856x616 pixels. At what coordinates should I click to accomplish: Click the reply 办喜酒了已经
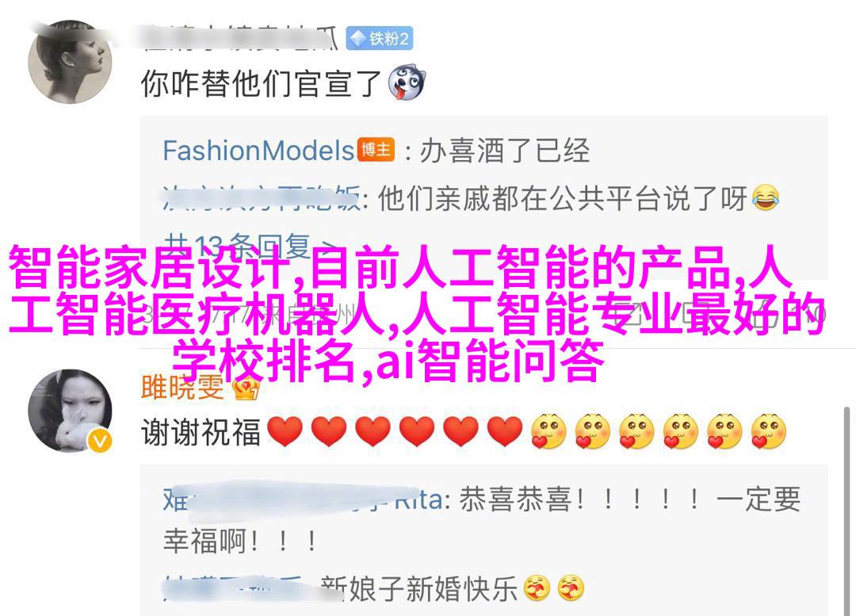click(x=505, y=150)
